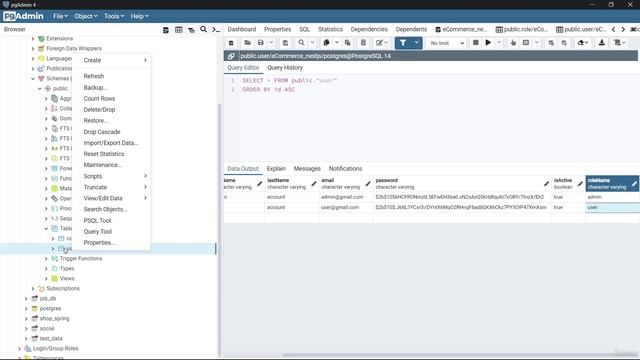Edit the email column pencil icon
Screen dimensions: 640x360
tap(368, 184)
